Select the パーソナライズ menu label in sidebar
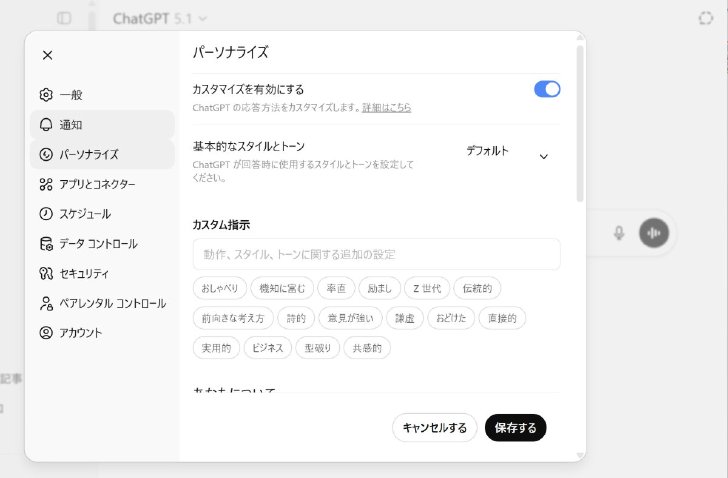 coord(89,155)
